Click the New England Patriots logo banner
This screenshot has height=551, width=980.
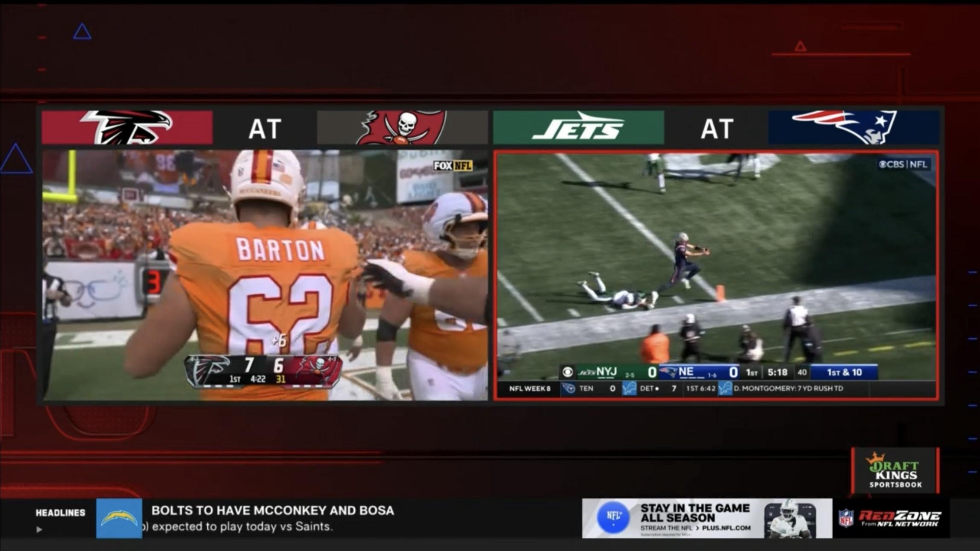coord(853,127)
